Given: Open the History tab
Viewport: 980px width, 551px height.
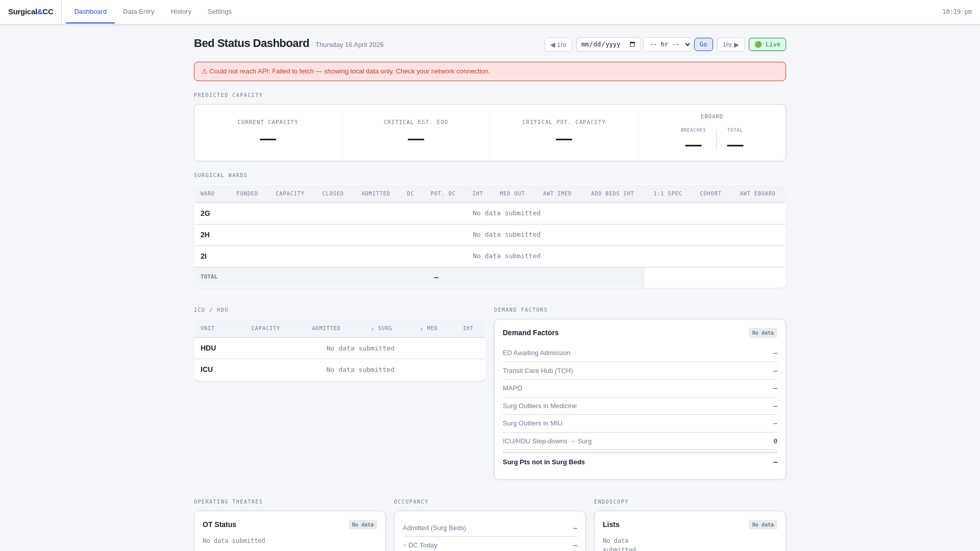Looking at the screenshot, I should [181, 12].
